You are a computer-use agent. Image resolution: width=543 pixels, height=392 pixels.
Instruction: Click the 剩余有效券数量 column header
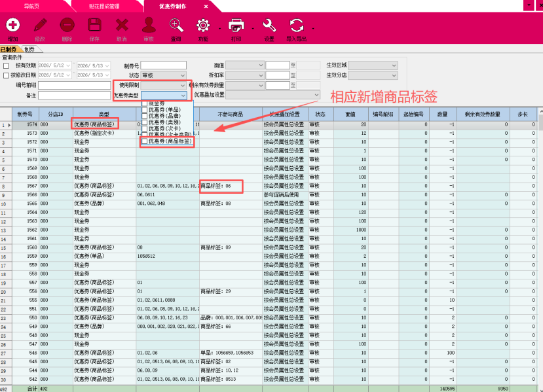pyautogui.click(x=483, y=114)
